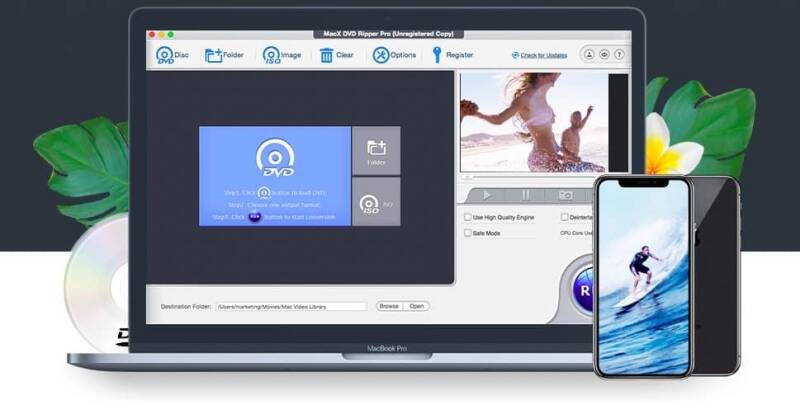Play the preview video
800x419 pixels.
tap(487, 195)
